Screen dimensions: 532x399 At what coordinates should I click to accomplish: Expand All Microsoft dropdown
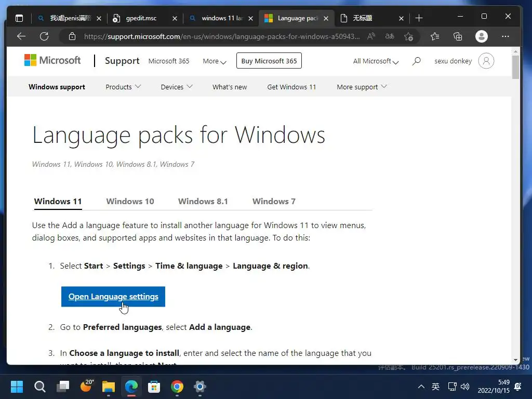(376, 61)
